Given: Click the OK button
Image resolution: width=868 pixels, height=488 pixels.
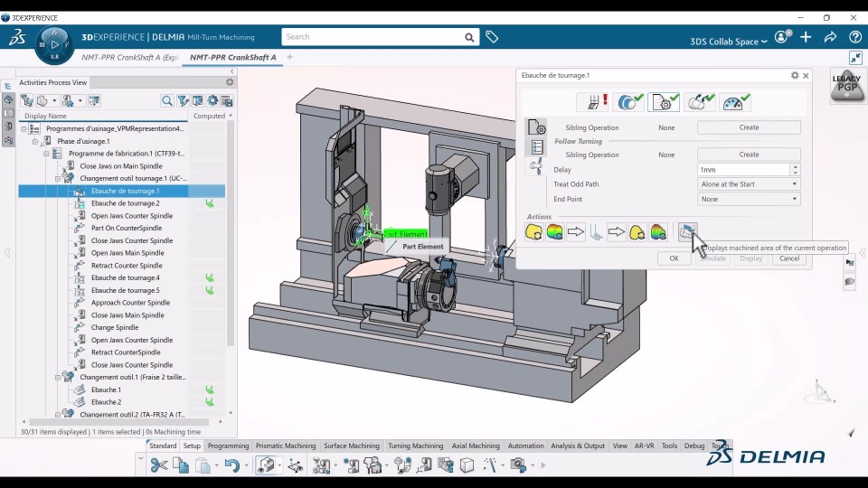Looking at the screenshot, I should 674,258.
